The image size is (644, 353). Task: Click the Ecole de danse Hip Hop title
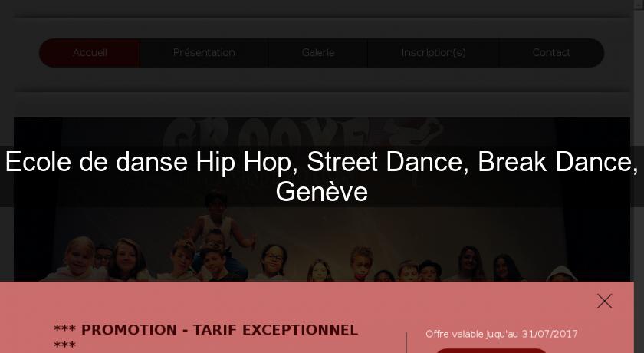point(321,161)
